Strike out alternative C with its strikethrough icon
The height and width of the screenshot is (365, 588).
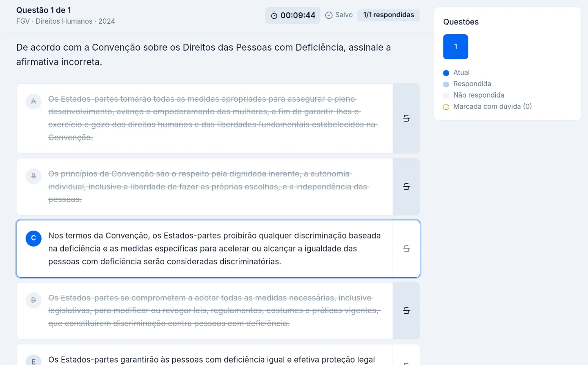406,249
